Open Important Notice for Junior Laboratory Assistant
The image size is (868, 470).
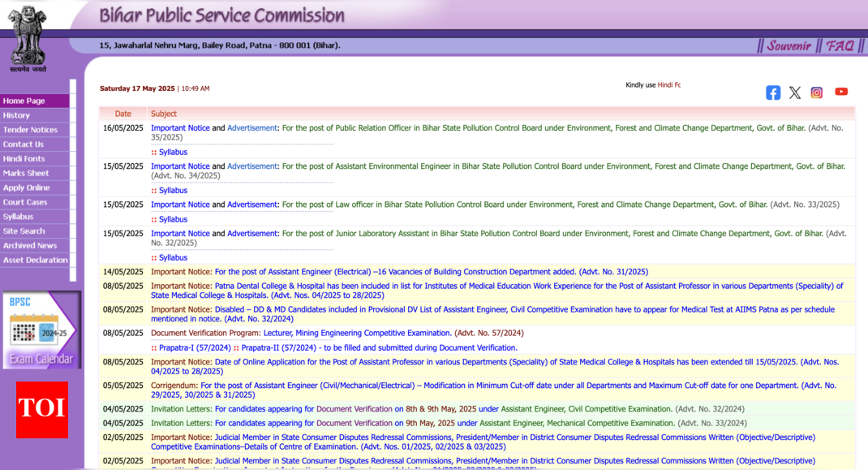click(x=180, y=234)
